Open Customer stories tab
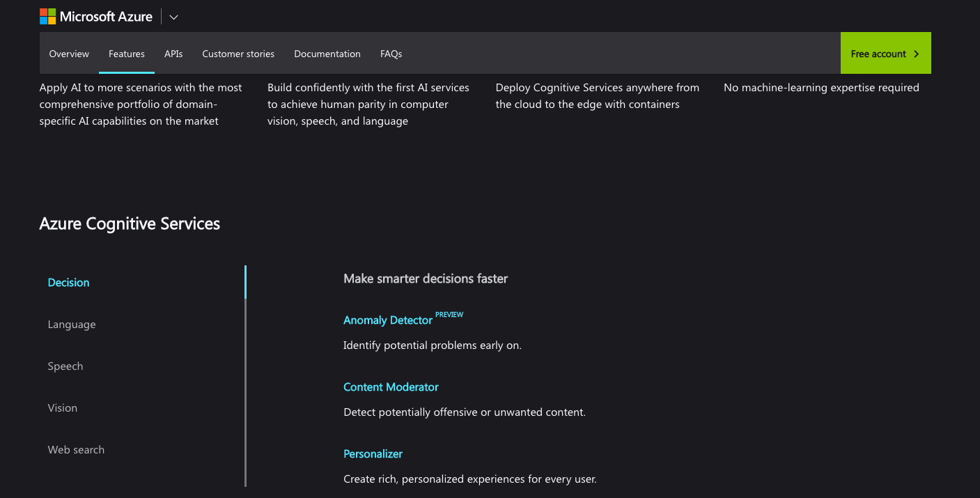 pos(238,54)
